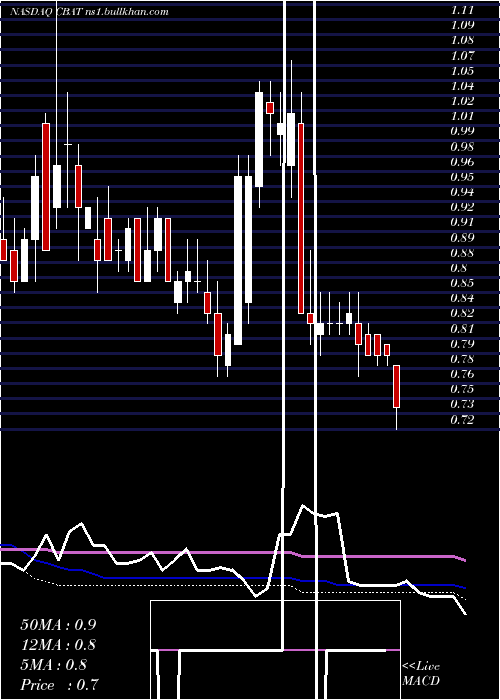Click the 0.98 price level label
The height and width of the screenshot is (700, 500).
462,146
